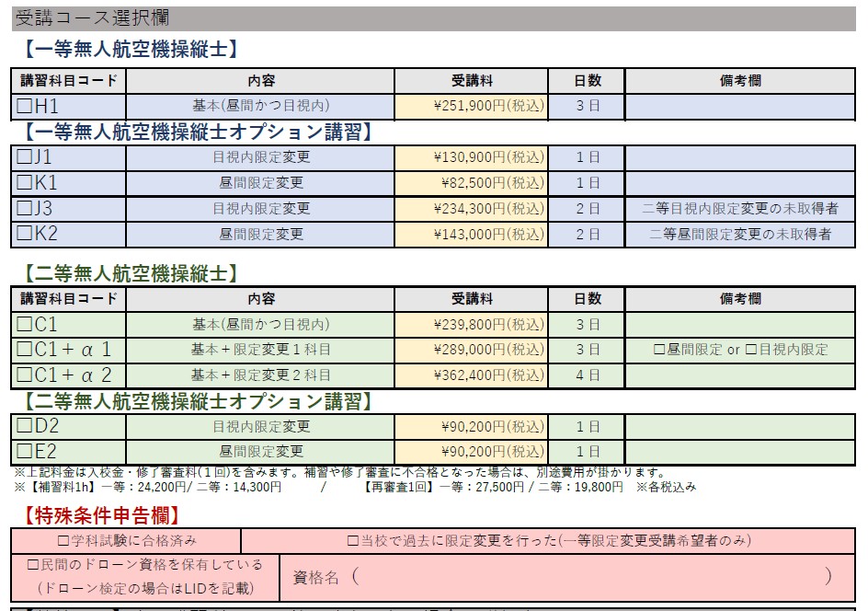Tick the K2 course code checkbox
868x611 pixels.
pyautogui.click(x=25, y=235)
